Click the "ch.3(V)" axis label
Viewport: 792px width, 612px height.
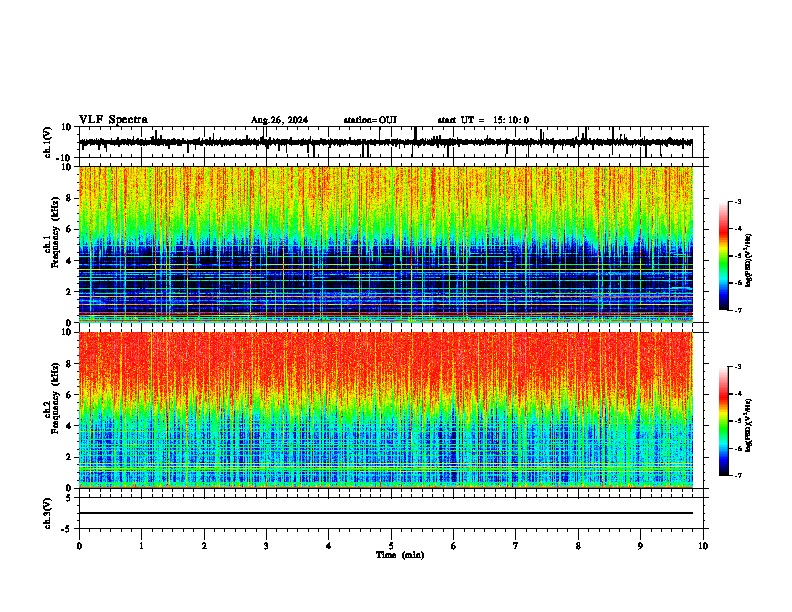click(x=48, y=514)
